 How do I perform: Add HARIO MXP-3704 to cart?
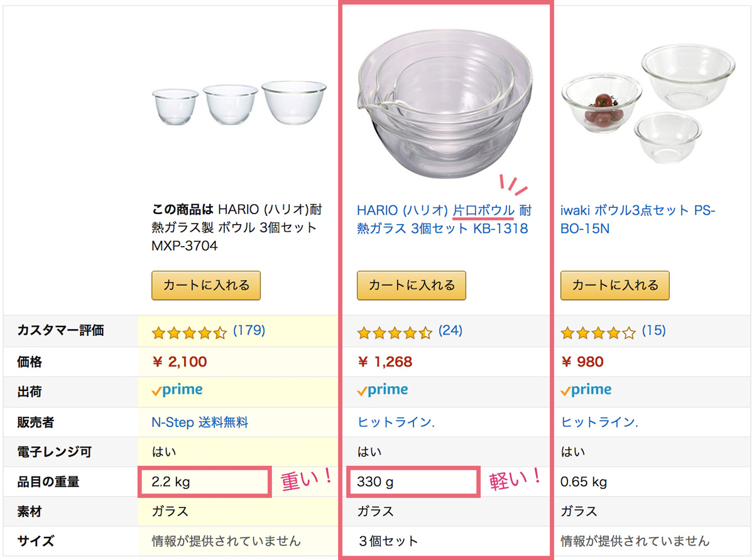206,286
